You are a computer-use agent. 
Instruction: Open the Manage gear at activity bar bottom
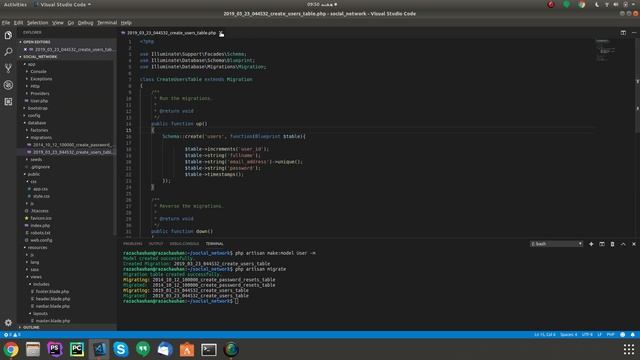tap(8, 322)
